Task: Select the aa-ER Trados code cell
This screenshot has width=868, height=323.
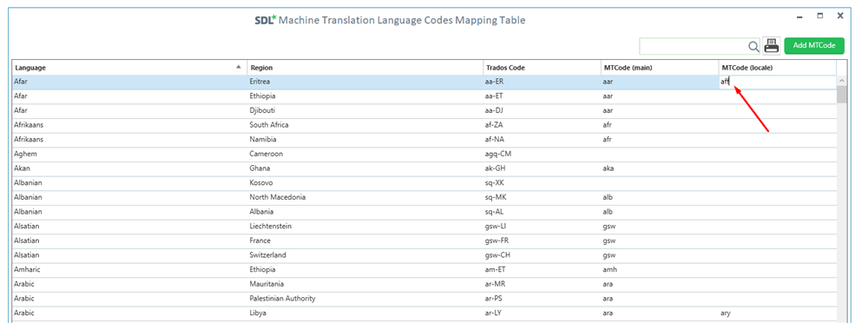Action: pos(542,82)
